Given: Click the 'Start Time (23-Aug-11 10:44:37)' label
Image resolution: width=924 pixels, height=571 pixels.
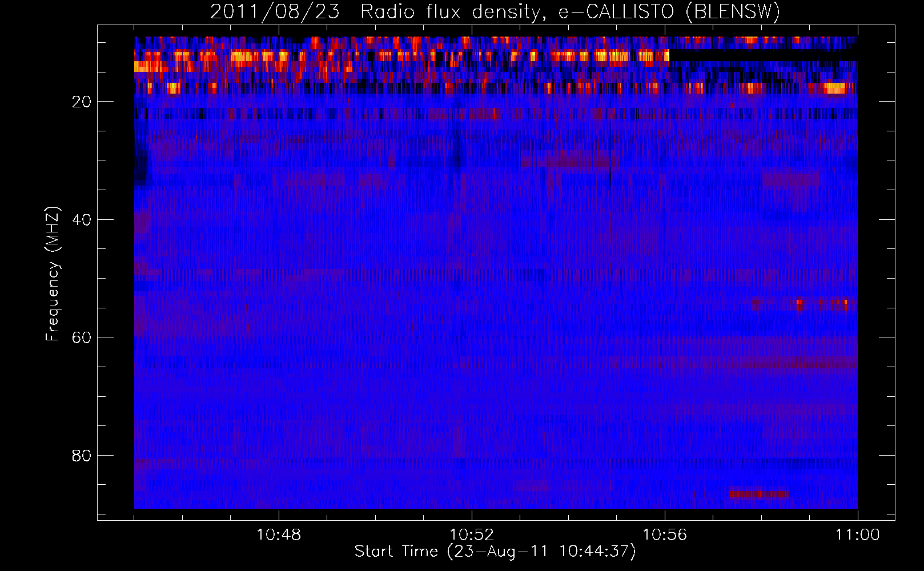Looking at the screenshot, I should [495, 552].
